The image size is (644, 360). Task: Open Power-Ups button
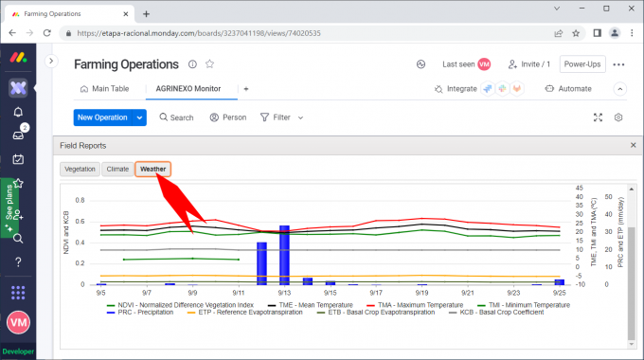point(582,64)
